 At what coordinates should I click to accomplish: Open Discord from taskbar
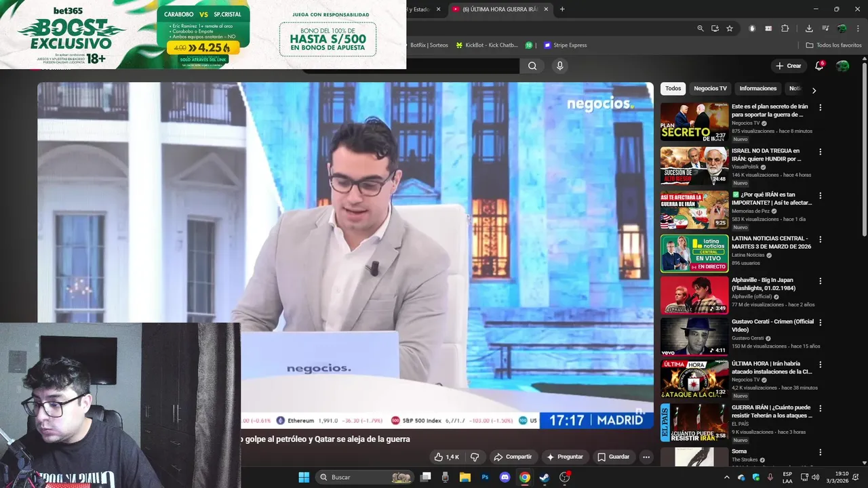point(505,477)
